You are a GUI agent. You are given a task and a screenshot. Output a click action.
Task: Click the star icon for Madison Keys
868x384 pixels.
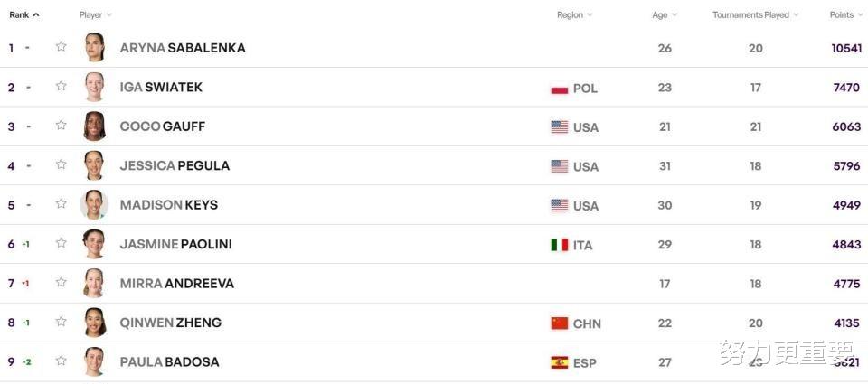61,203
